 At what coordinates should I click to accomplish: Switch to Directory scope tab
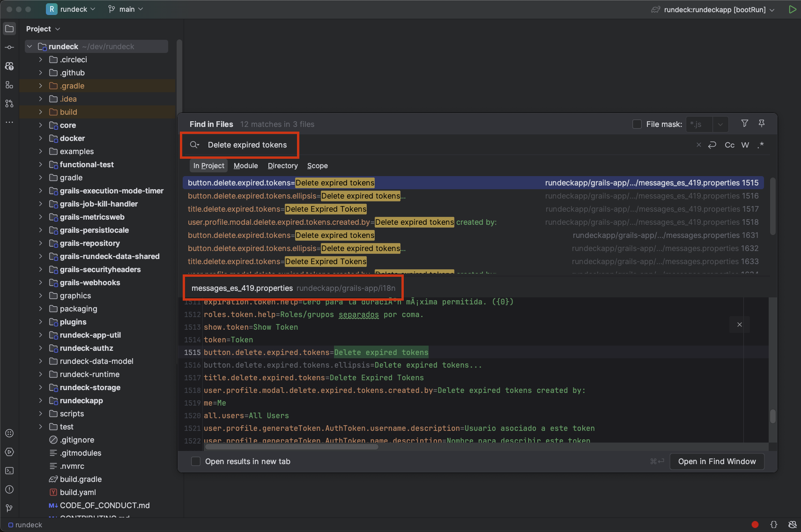[x=282, y=166]
